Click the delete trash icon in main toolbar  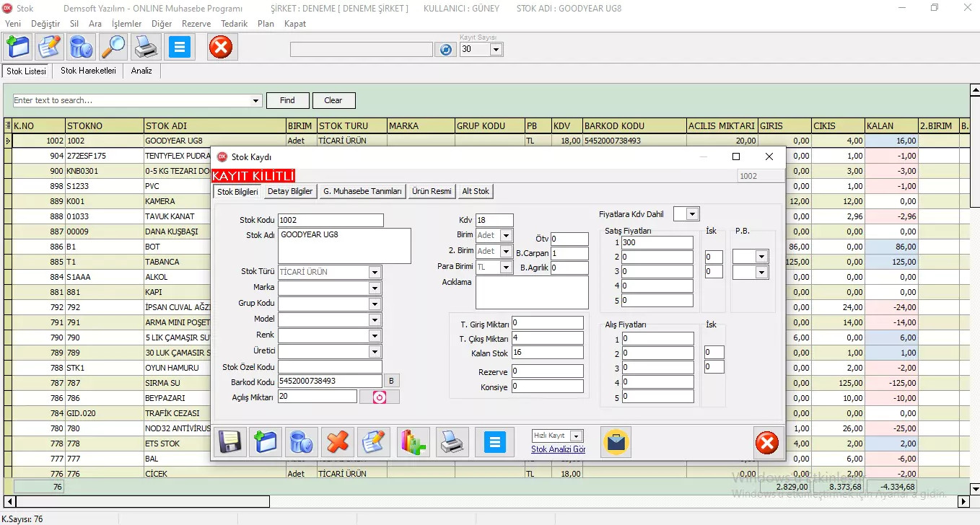[81, 48]
